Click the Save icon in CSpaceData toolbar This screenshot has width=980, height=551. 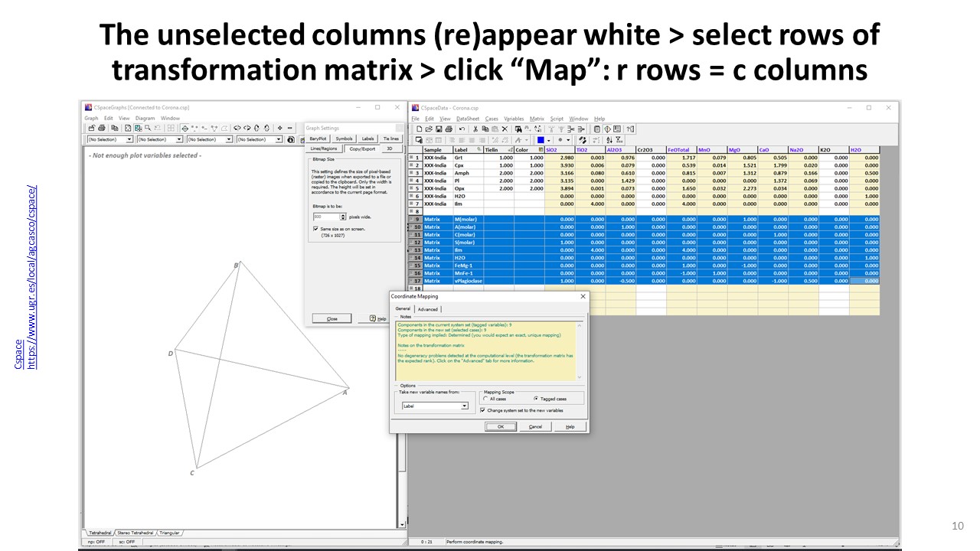click(x=439, y=129)
